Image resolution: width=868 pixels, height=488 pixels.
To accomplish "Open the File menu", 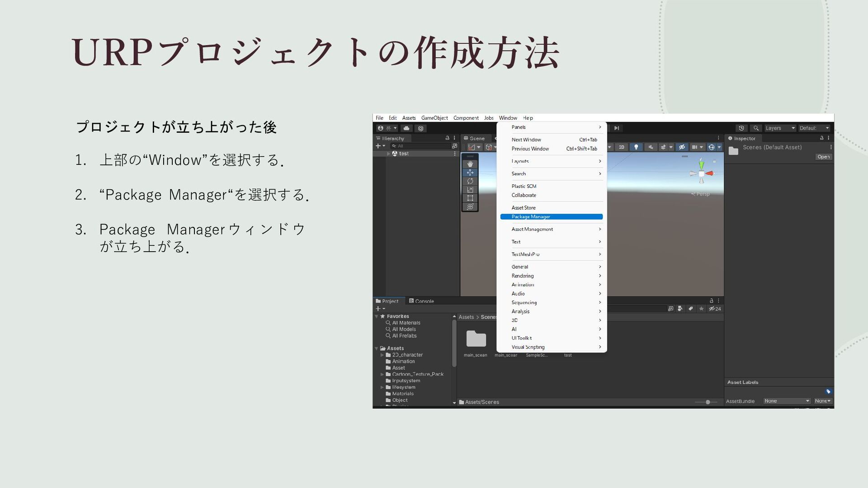I will (379, 118).
